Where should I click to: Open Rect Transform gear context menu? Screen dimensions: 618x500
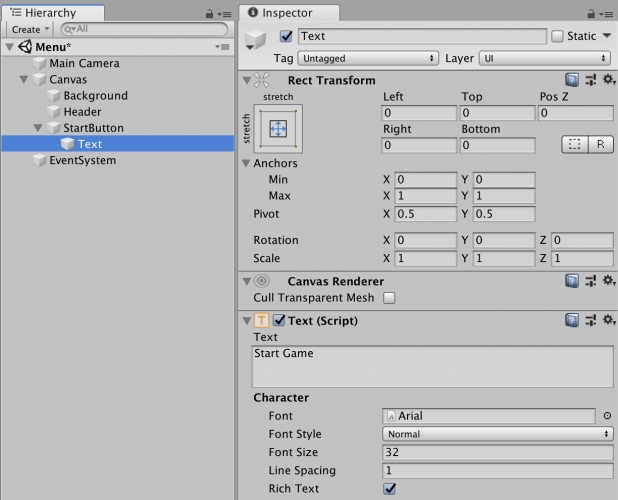(607, 80)
